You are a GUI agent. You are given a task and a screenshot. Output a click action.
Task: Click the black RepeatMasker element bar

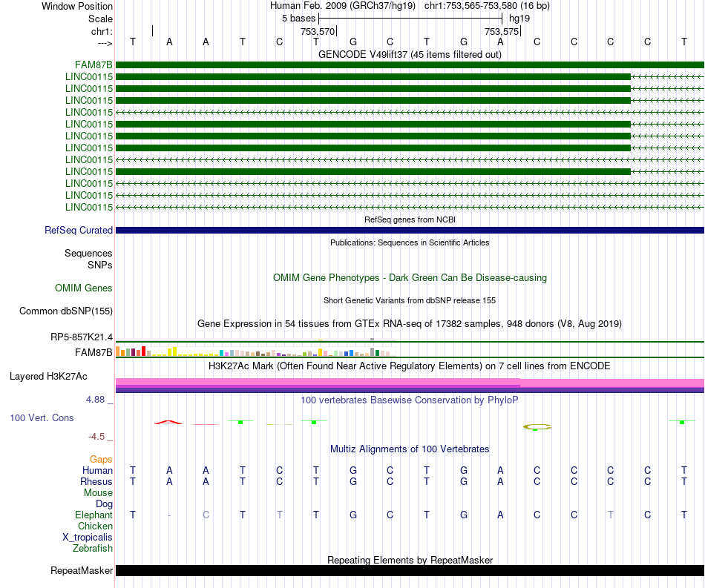coord(410,570)
